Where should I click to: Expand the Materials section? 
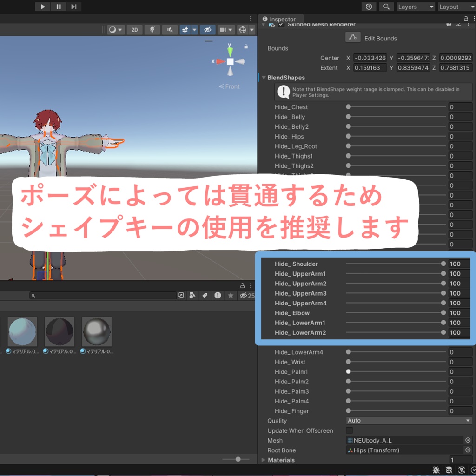(x=263, y=460)
